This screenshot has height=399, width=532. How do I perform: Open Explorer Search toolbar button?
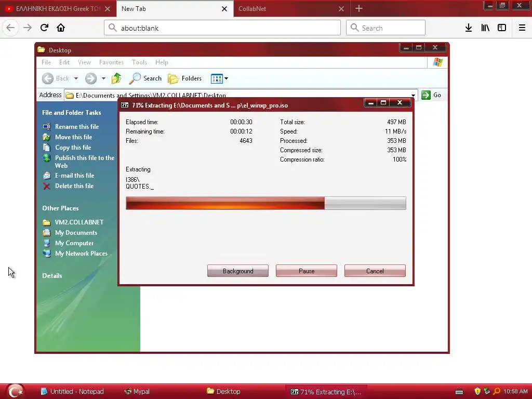click(145, 78)
